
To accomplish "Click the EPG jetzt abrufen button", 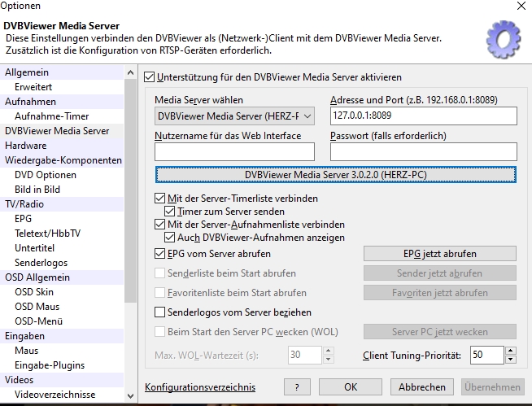I will click(x=439, y=254).
